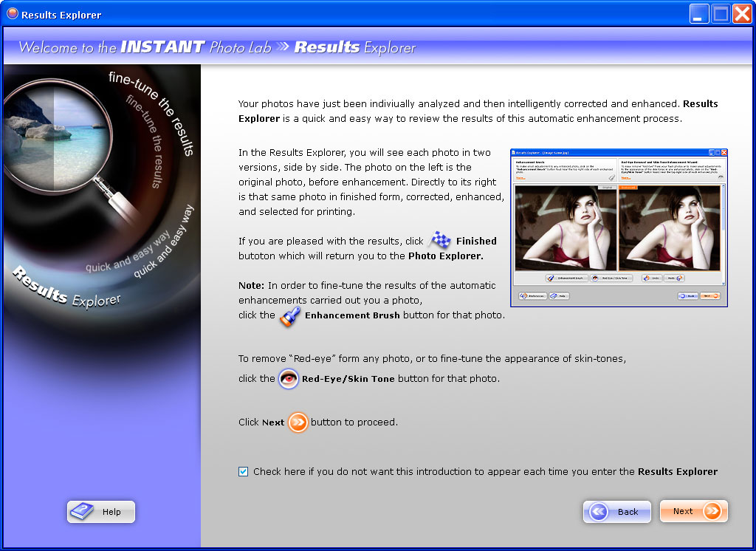This screenshot has width=756, height=551.
Task: Click the bold "Photo Explorer." text
Action: pos(446,256)
